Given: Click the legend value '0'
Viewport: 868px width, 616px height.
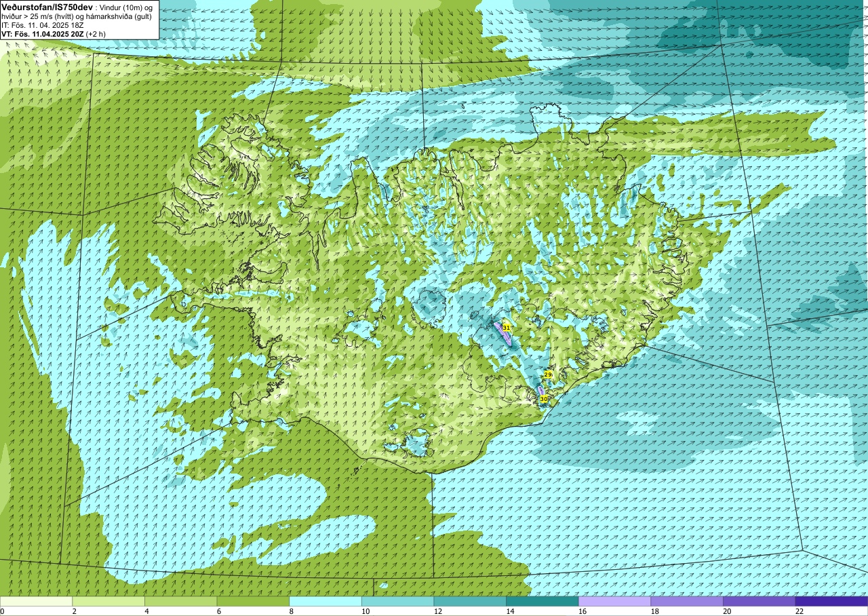Looking at the screenshot, I should [2, 611].
